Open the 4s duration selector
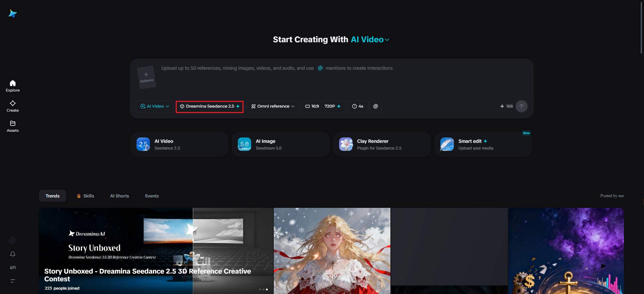Image resolution: width=644 pixels, height=294 pixels. click(358, 106)
